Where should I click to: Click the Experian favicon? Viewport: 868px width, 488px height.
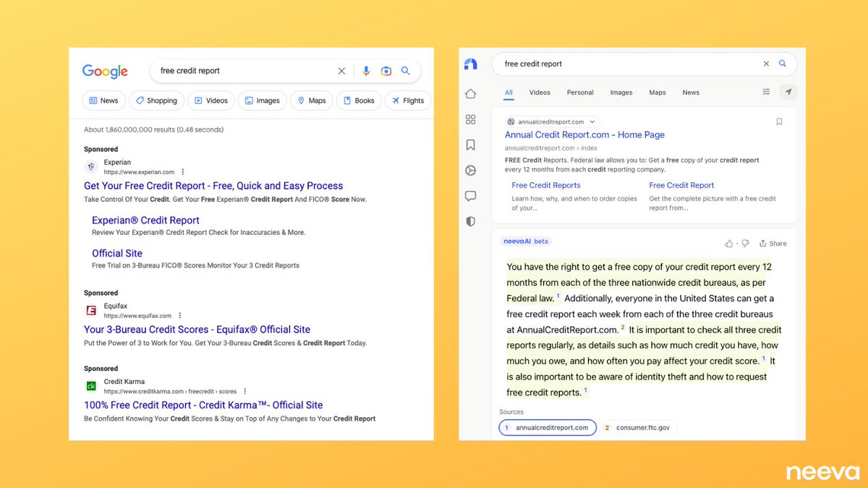91,167
